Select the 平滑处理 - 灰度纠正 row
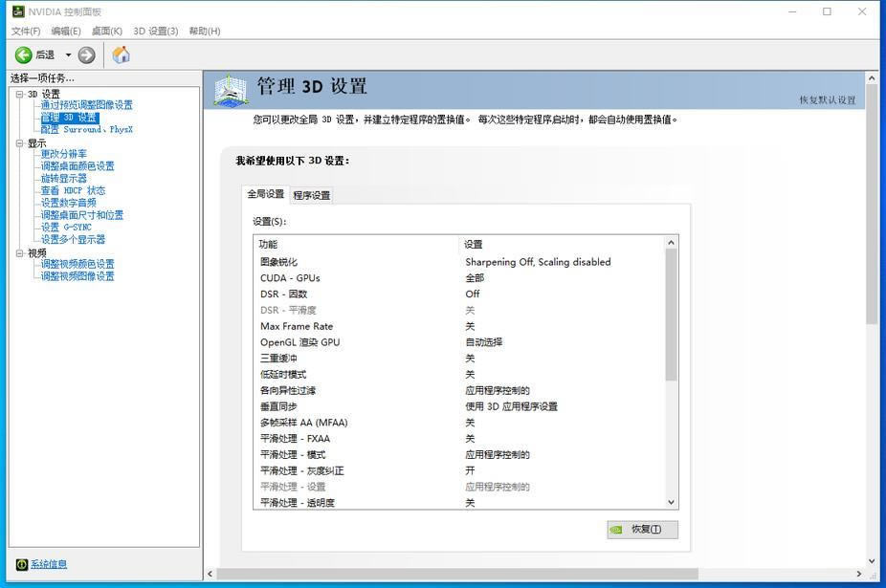This screenshot has width=886, height=588. pos(459,471)
